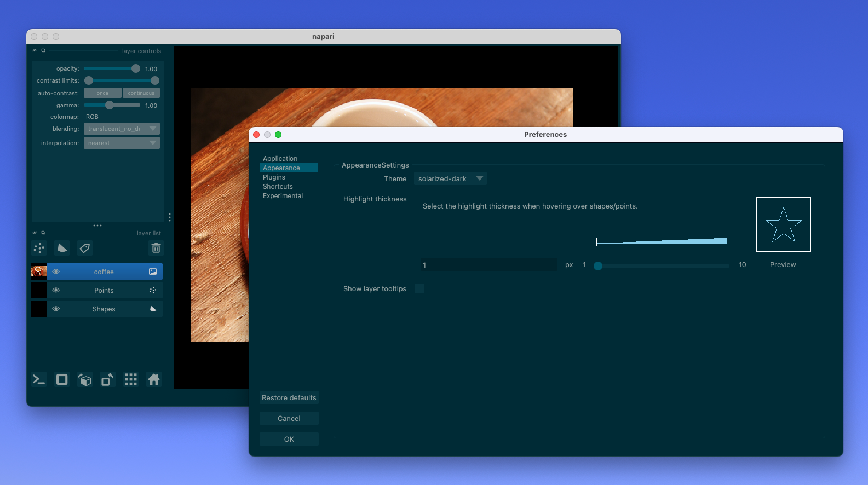Select Plugins in preferences sidebar
Viewport: 868px width, 485px height.
coord(274,177)
